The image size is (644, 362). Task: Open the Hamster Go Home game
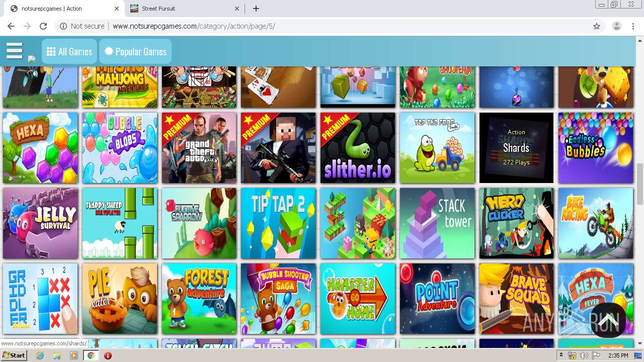coord(358,299)
